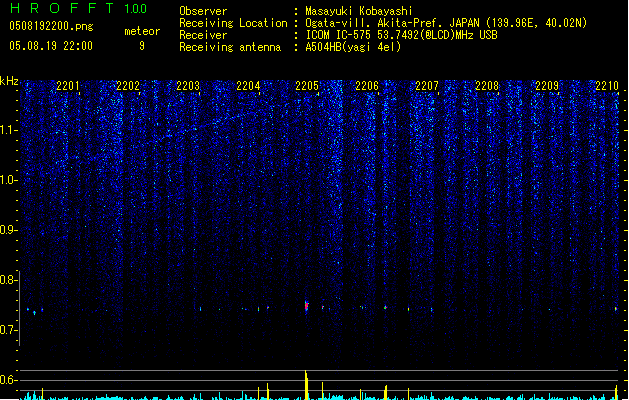This screenshot has width=629, height=400.
Task: Click the HROFFT 1.0.0 title text
Action: point(79,8)
